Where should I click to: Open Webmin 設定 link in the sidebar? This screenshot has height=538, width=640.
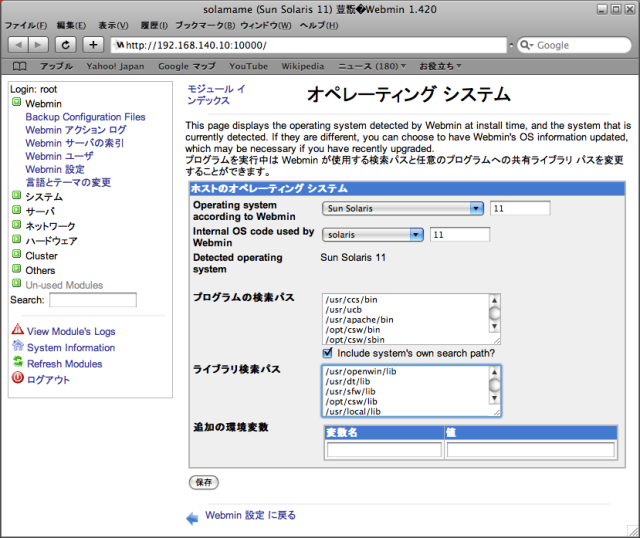click(x=55, y=169)
